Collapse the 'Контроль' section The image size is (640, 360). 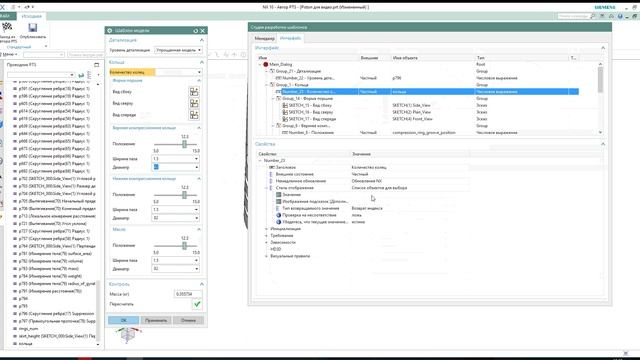tap(202, 284)
